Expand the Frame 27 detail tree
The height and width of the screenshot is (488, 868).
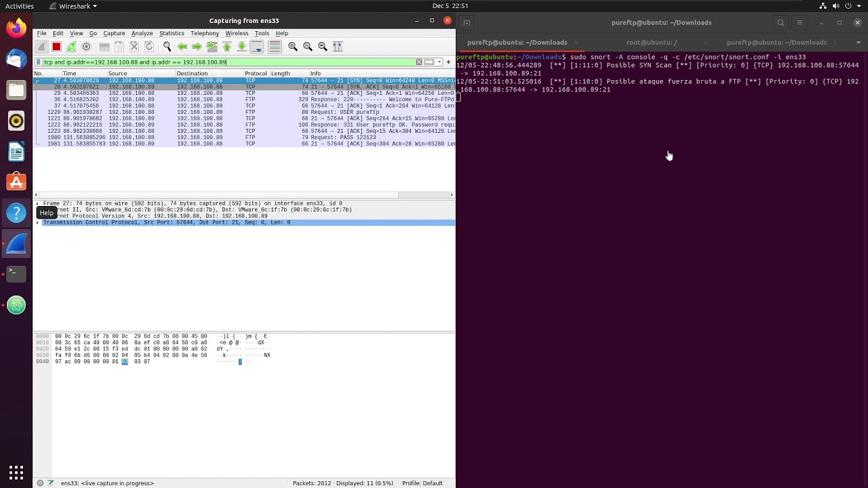tap(37, 203)
